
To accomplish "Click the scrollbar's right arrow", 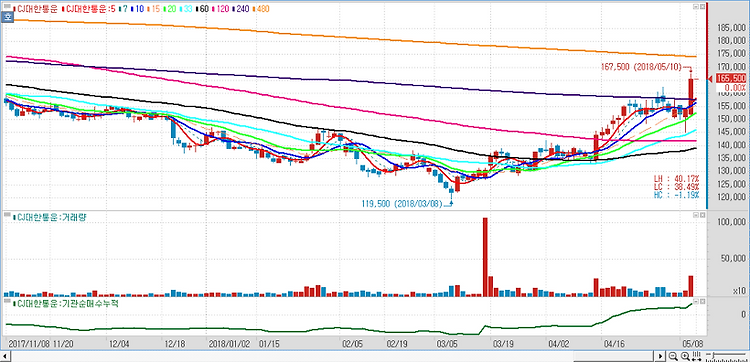I will pyautogui.click(x=661, y=356).
